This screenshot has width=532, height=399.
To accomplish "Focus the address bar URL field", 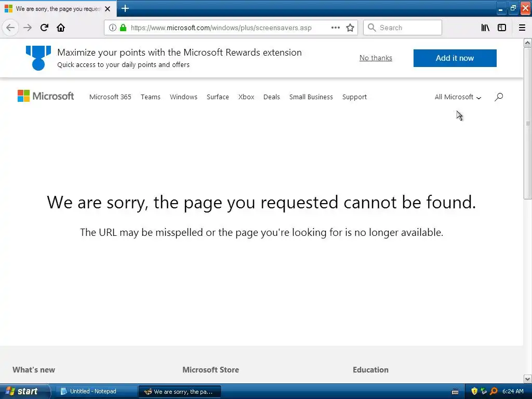I will point(221,28).
